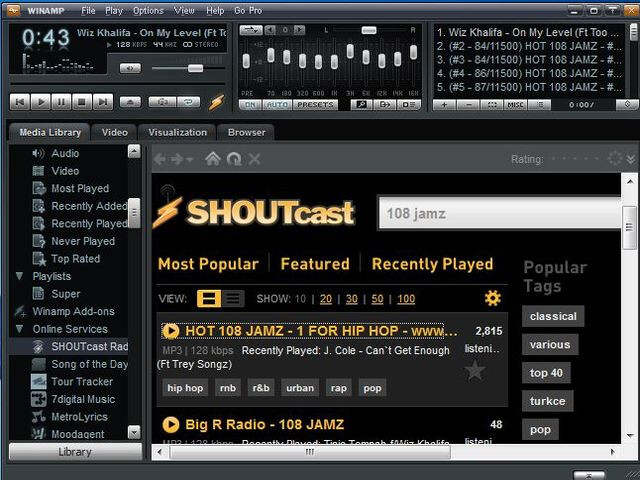The height and width of the screenshot is (480, 640).
Task: Open the Options menu
Action: coord(148,11)
